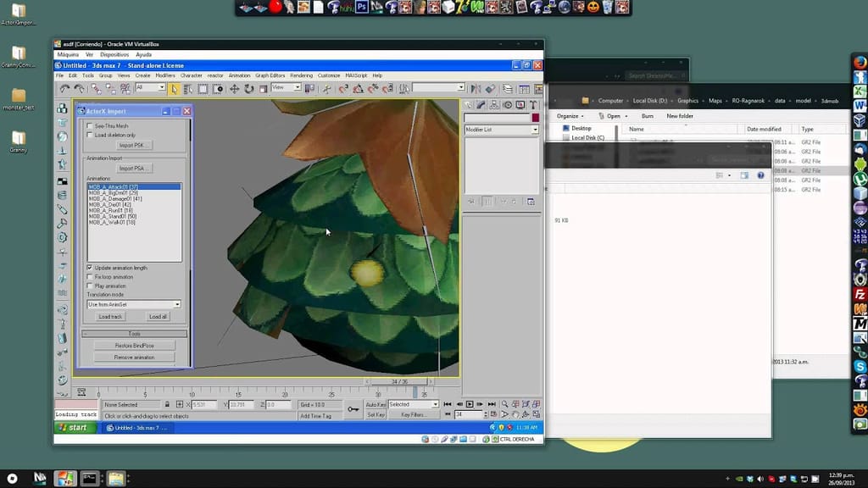The width and height of the screenshot is (868, 488).
Task: Click the Remove animation button
Action: coord(135,358)
